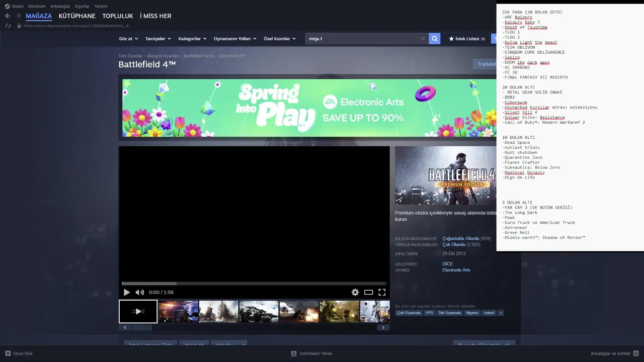Open developer DICE link
This screenshot has width=644, height=362.
click(447, 264)
